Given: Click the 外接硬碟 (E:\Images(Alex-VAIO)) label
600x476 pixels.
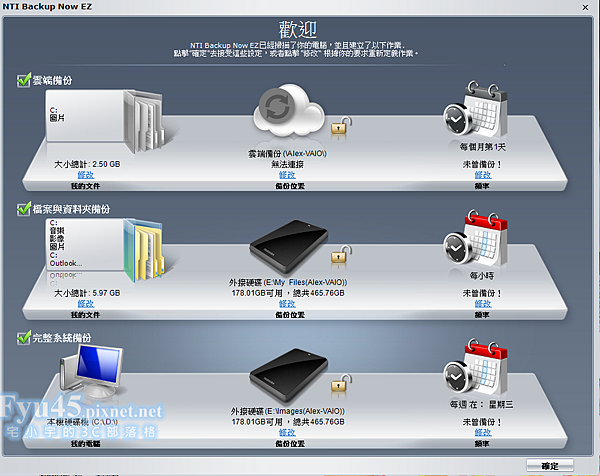Looking at the screenshot, I should tap(287, 411).
